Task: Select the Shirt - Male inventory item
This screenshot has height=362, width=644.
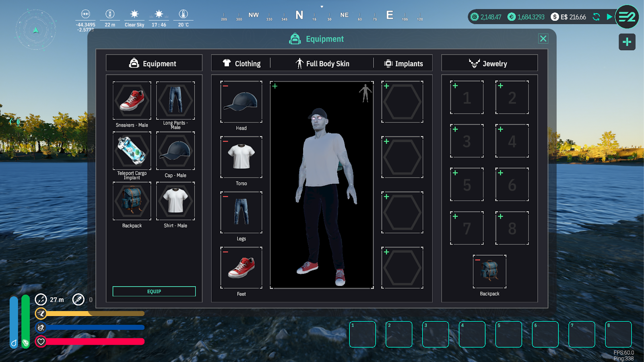Action: [x=175, y=201]
